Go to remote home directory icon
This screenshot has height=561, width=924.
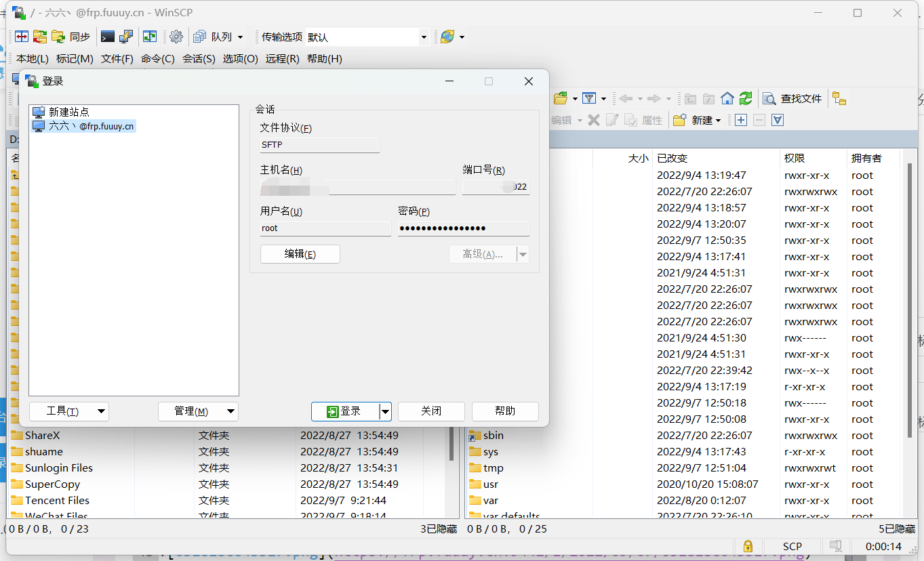727,99
